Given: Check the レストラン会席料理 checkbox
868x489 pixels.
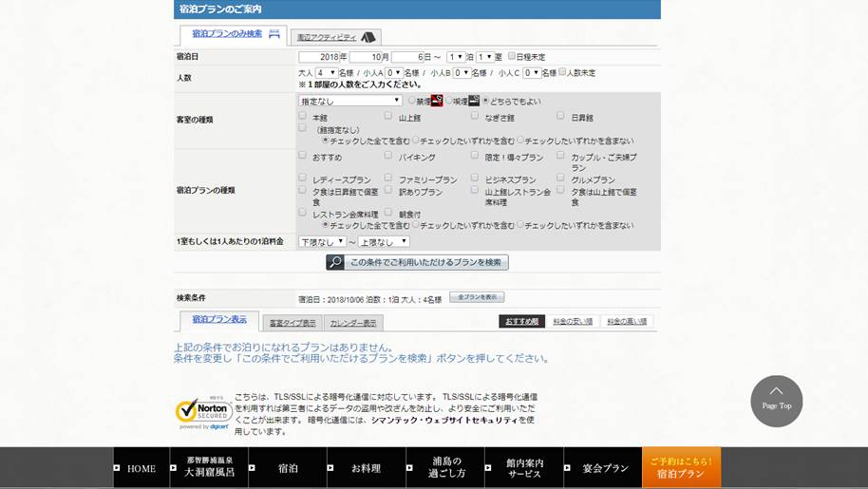Looking at the screenshot, I should (302, 212).
